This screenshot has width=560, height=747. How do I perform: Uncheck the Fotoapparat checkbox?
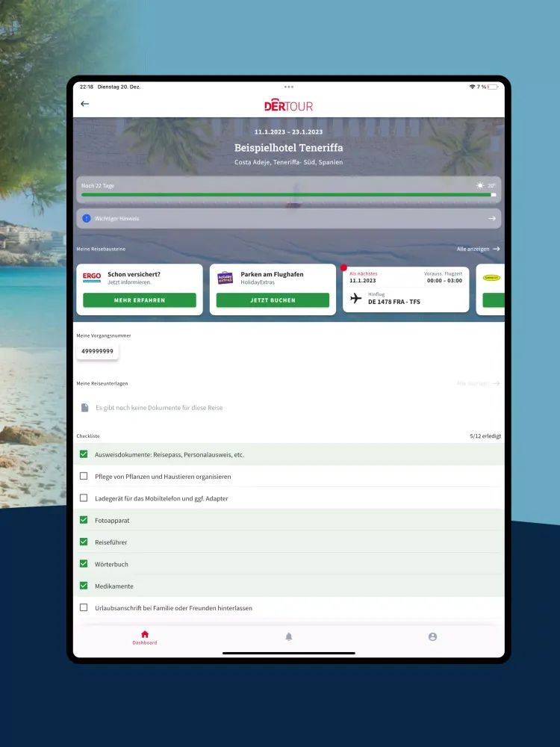84,520
